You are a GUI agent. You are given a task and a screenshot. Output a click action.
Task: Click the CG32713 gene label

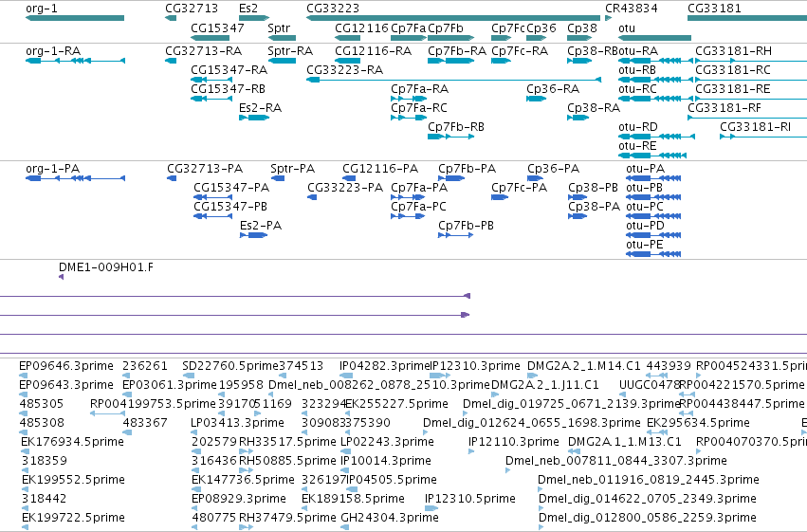coord(192,9)
